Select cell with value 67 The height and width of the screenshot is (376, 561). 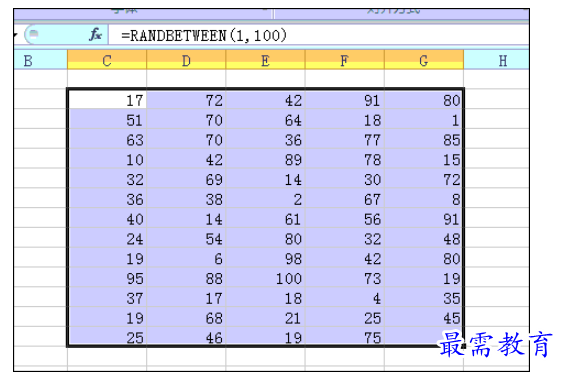pyautogui.click(x=345, y=199)
